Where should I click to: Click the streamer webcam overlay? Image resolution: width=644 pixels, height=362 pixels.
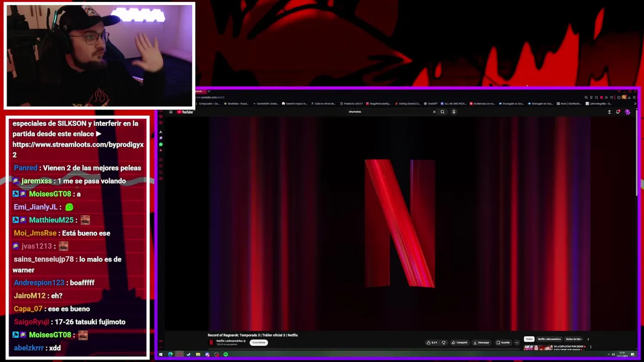pos(99,56)
